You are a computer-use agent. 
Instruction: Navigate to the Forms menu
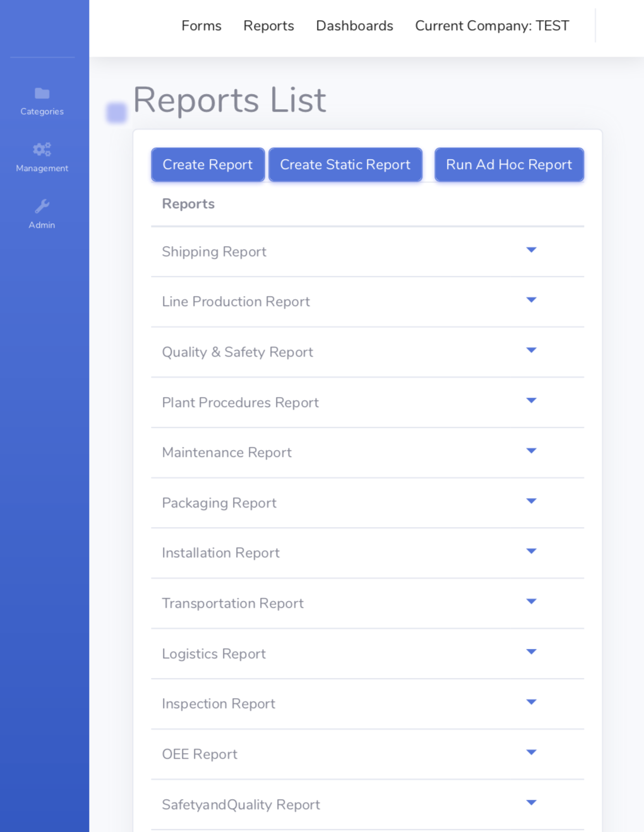coord(201,26)
